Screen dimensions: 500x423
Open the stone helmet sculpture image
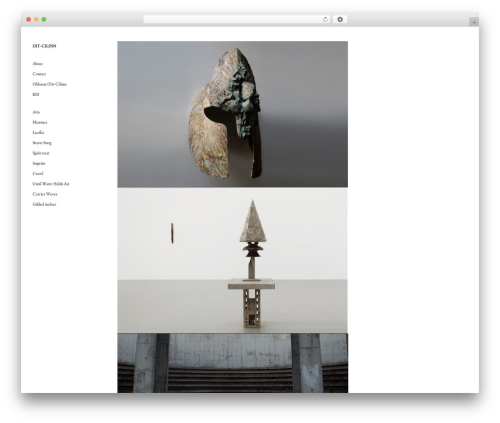(232, 114)
